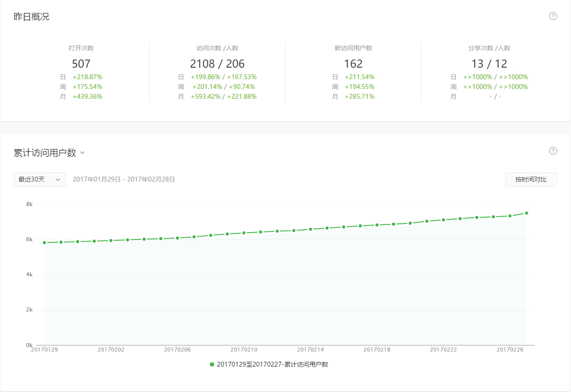Click the 昨日概况 section heading

coord(32,17)
